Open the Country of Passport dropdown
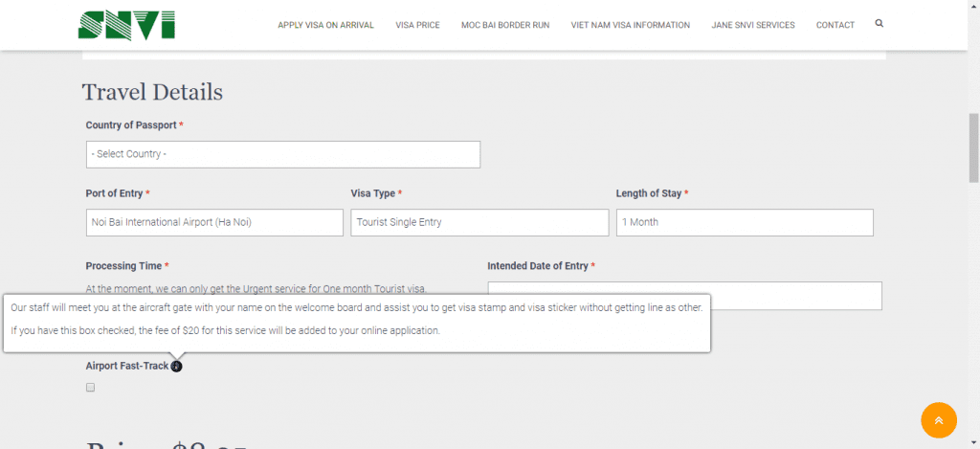The height and width of the screenshot is (449, 980). tap(283, 154)
